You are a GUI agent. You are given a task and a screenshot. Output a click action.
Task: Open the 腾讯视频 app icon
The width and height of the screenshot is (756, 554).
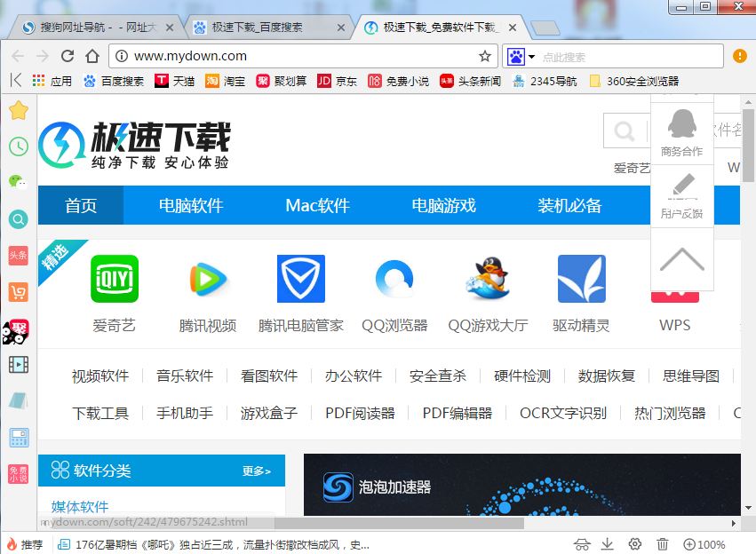(208, 279)
